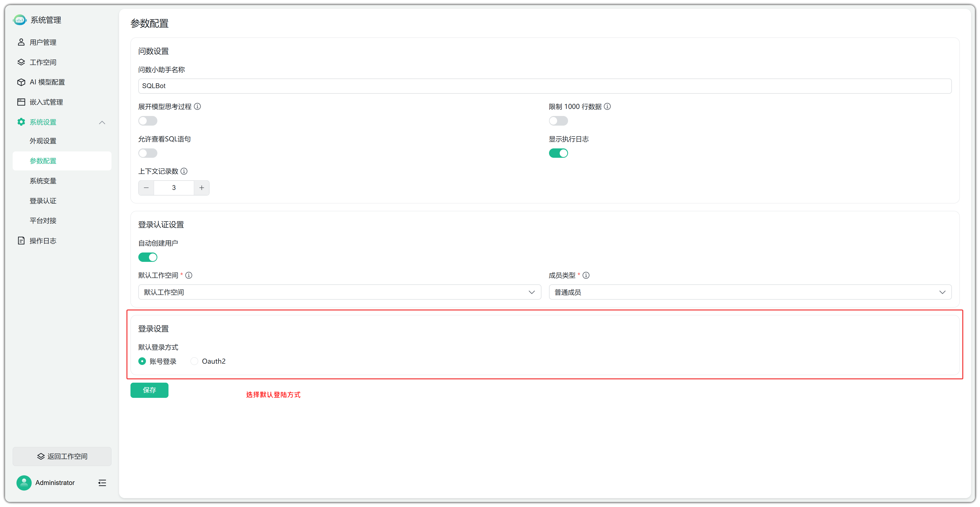This screenshot has height=507, width=980.
Task: Toggle the 展开模型思考过程 switch
Action: coord(148,121)
